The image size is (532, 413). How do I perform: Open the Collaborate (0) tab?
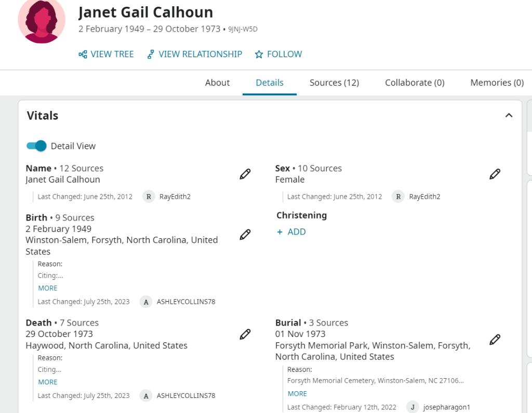click(x=415, y=83)
